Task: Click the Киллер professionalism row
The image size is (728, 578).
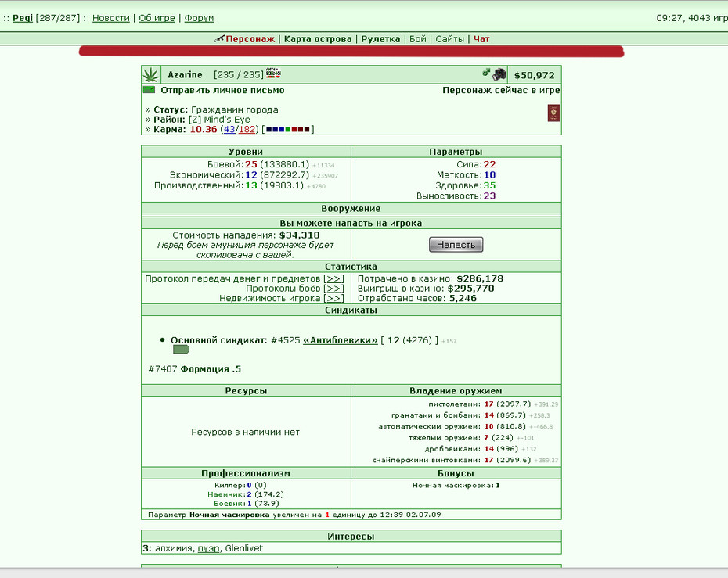Action: (x=240, y=485)
